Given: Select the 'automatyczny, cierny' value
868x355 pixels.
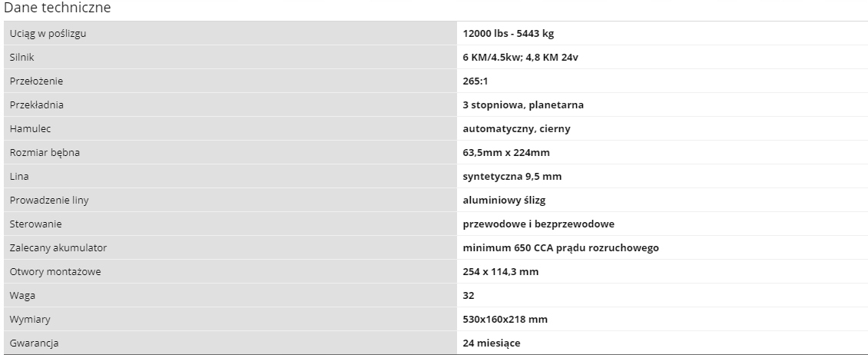Looking at the screenshot, I should [516, 129].
